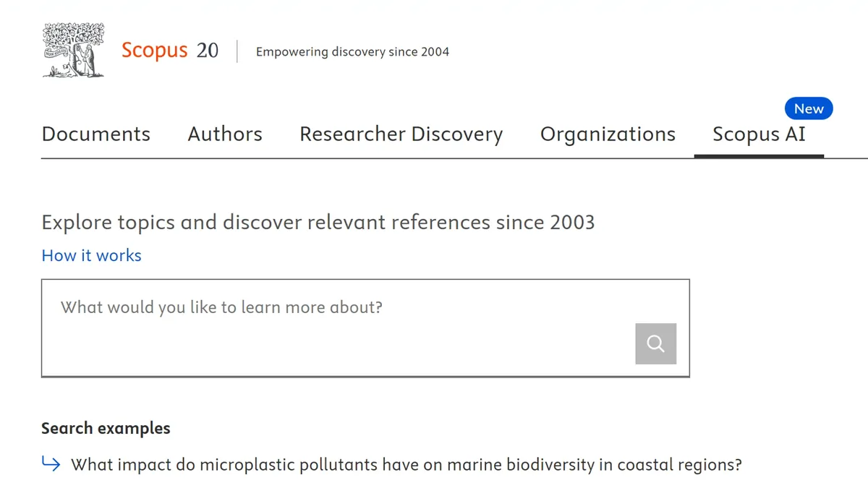
Task: Open the Authors tab
Action: pos(225,134)
